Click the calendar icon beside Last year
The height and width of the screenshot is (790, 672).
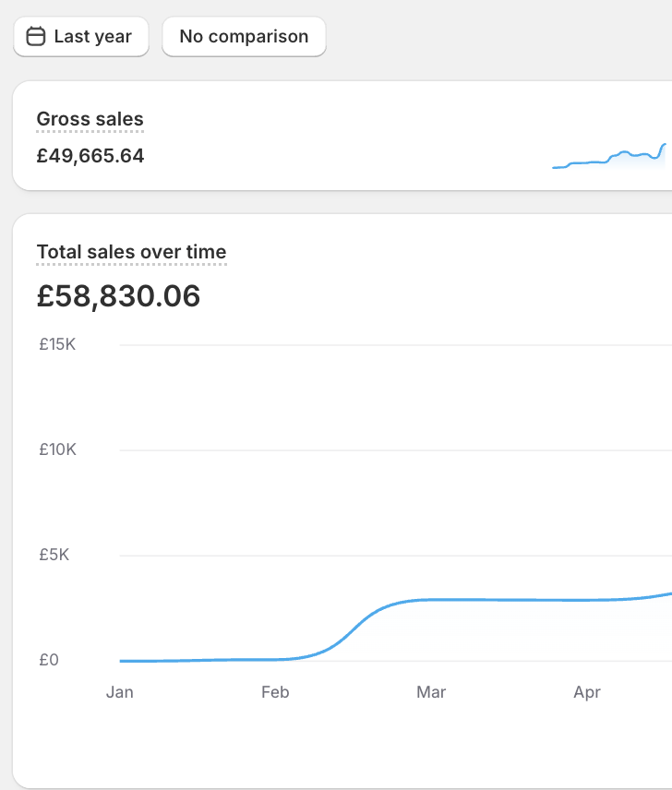pos(36,37)
